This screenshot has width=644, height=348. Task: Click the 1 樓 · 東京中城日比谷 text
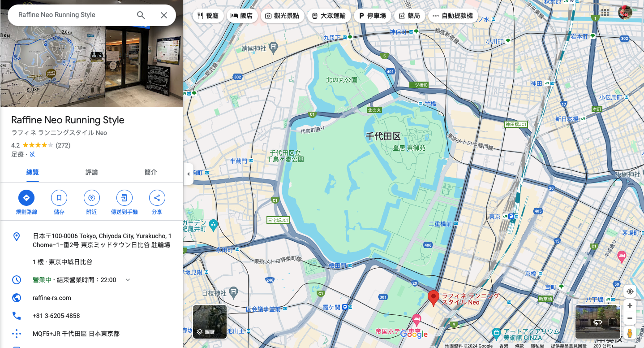(63, 262)
